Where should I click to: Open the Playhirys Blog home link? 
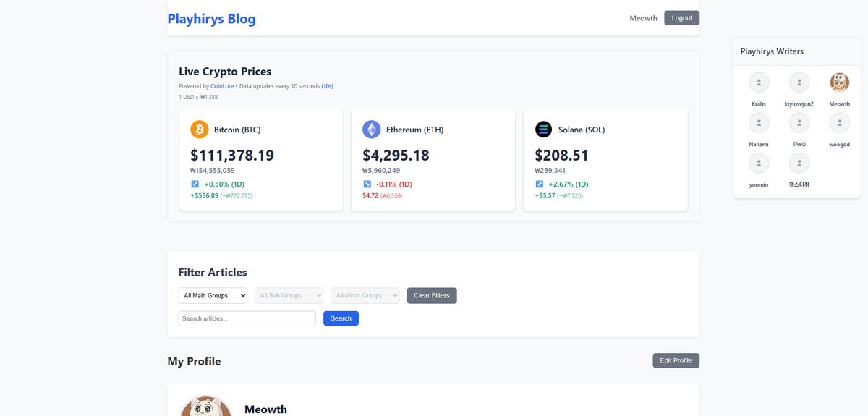pos(212,19)
